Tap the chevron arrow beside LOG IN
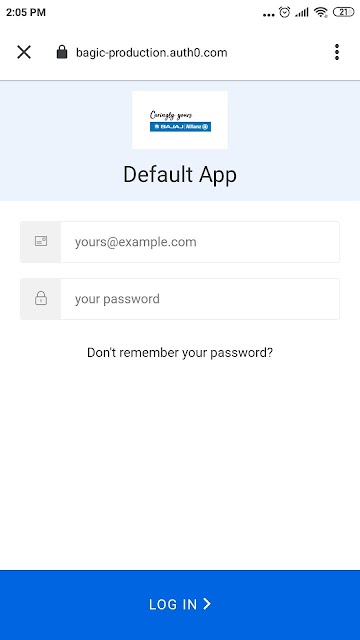 point(207,604)
